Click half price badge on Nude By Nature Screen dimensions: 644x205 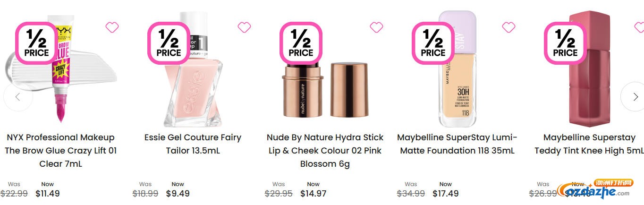point(301,43)
